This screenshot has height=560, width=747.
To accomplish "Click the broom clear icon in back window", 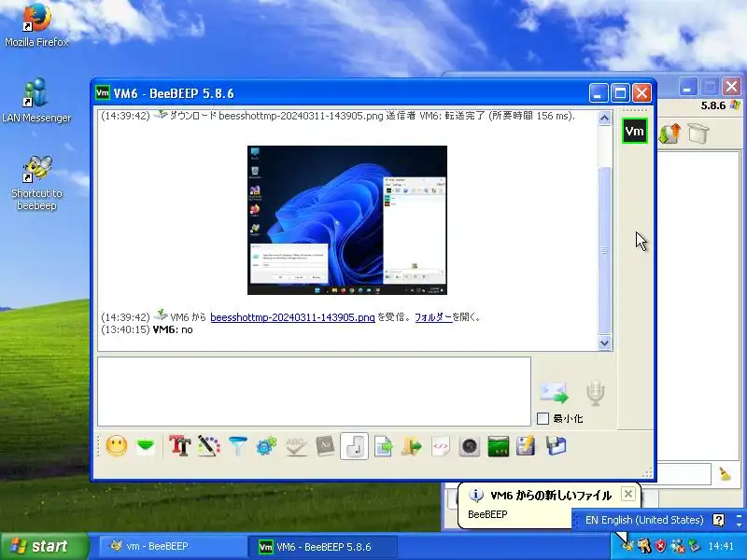I will (x=726, y=474).
